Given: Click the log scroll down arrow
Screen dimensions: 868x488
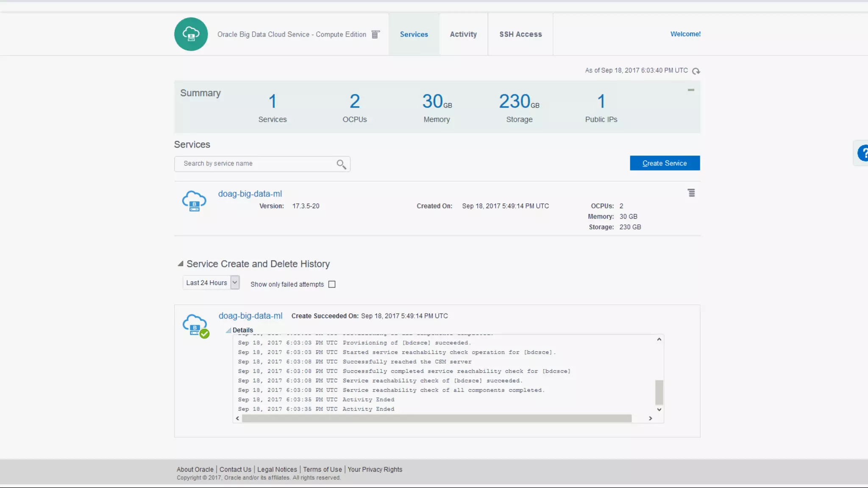Looking at the screenshot, I should (659, 410).
